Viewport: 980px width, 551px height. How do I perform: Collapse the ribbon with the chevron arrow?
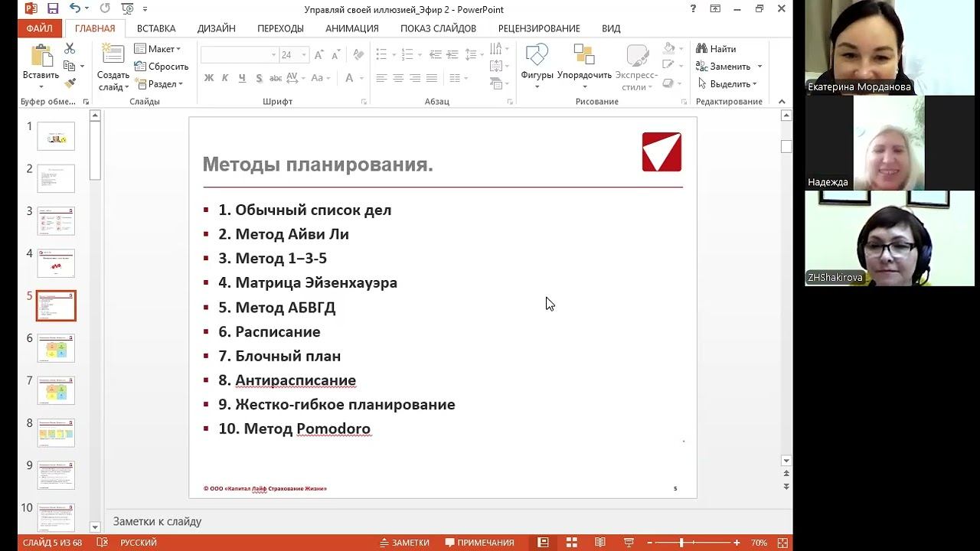point(782,102)
